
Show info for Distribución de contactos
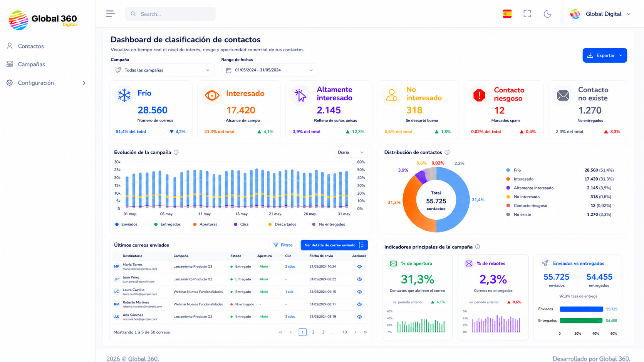(447, 152)
